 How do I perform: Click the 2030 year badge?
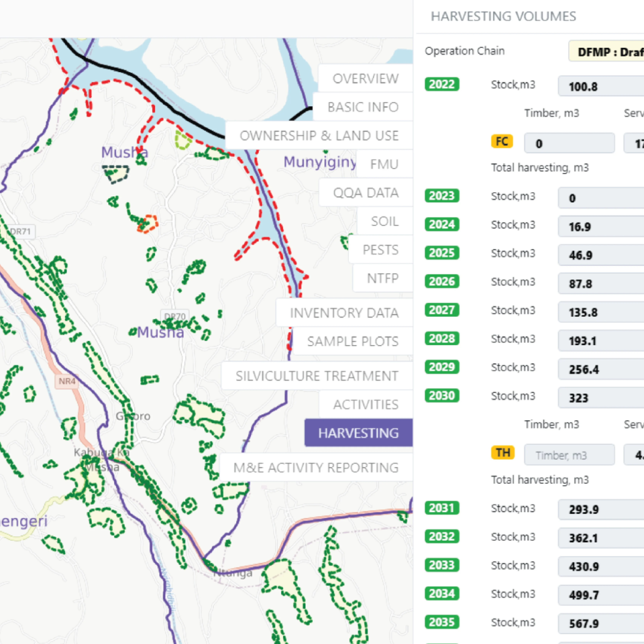[x=442, y=396]
